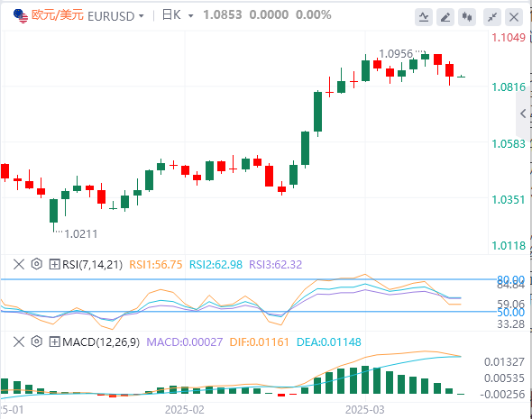
Task: Click the 欧元/美元 pair name
Action: pos(58,15)
